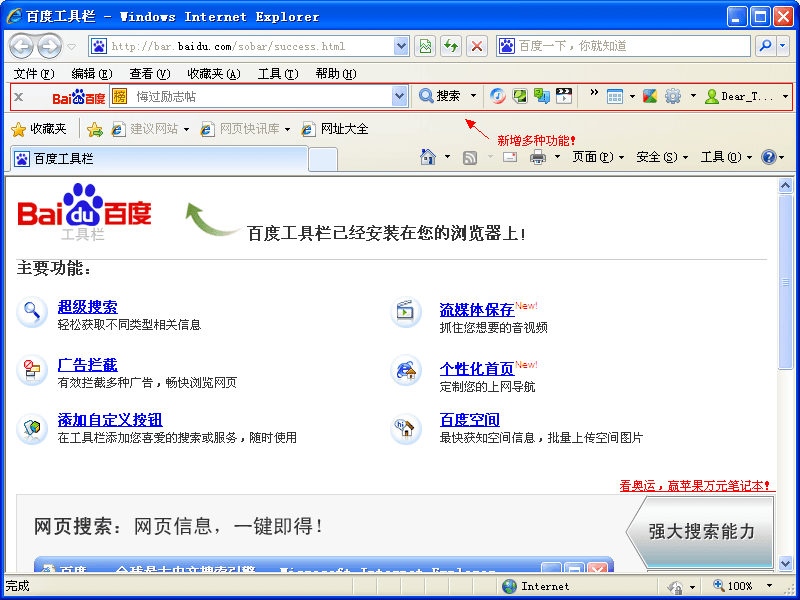Open the 查看 menu
This screenshot has width=800, height=600.
[149, 73]
